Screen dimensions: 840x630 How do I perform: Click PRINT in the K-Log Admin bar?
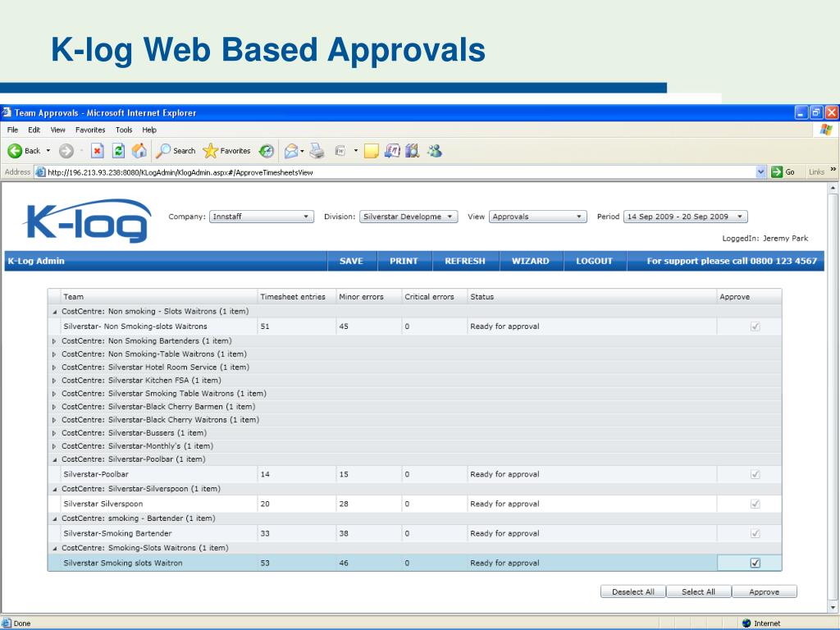coord(404,261)
